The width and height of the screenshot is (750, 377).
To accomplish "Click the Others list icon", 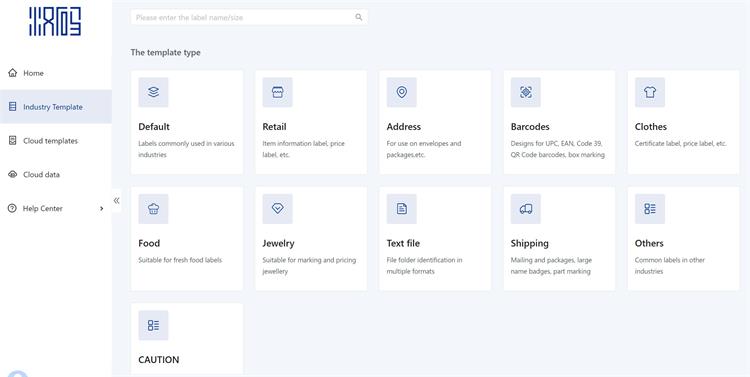I will 650,209.
